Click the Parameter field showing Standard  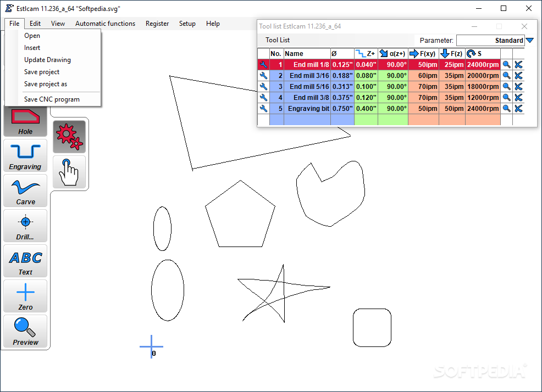coord(490,41)
